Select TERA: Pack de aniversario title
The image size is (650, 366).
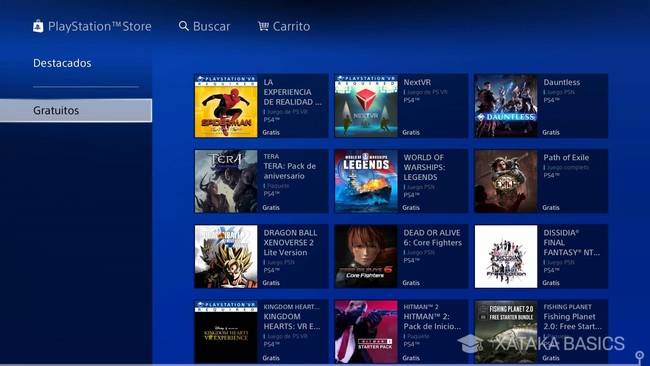point(290,171)
